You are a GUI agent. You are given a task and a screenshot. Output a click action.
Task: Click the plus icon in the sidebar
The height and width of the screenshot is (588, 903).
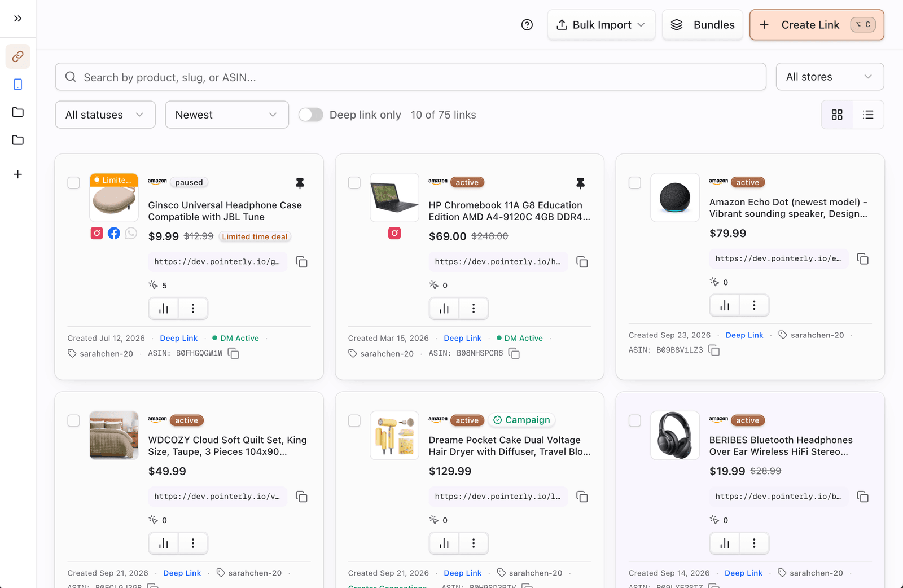[x=17, y=174]
